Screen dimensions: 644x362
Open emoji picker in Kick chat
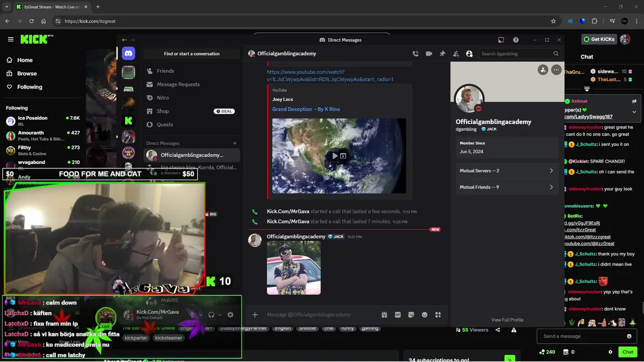pos(629,336)
